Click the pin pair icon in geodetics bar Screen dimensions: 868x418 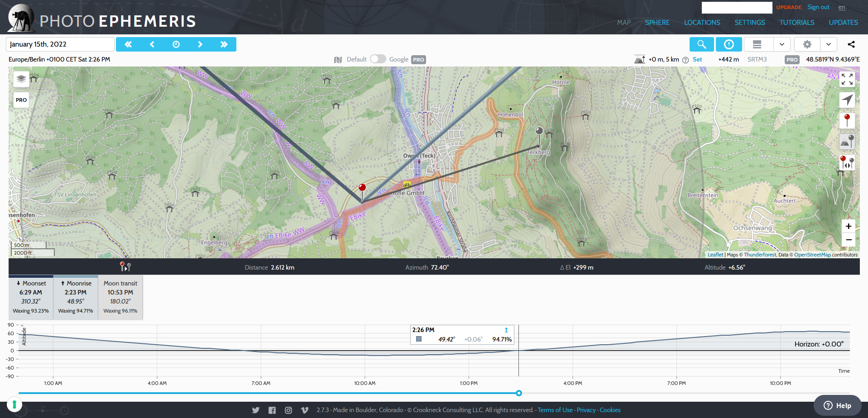pyautogui.click(x=125, y=267)
